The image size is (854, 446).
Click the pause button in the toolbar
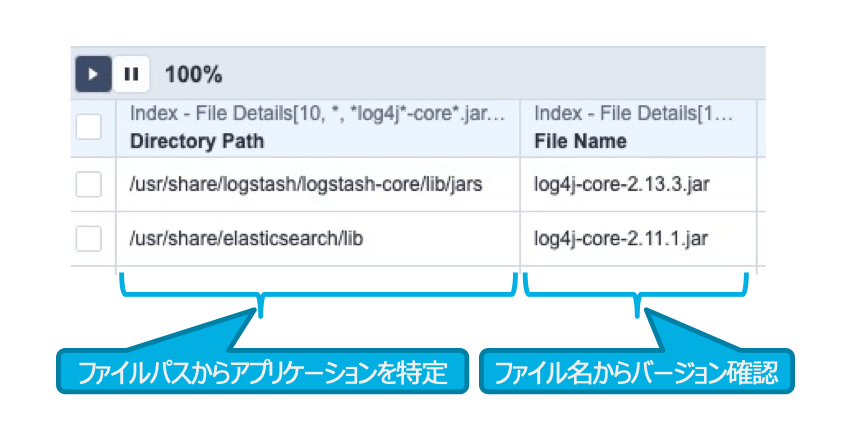pyautogui.click(x=131, y=74)
